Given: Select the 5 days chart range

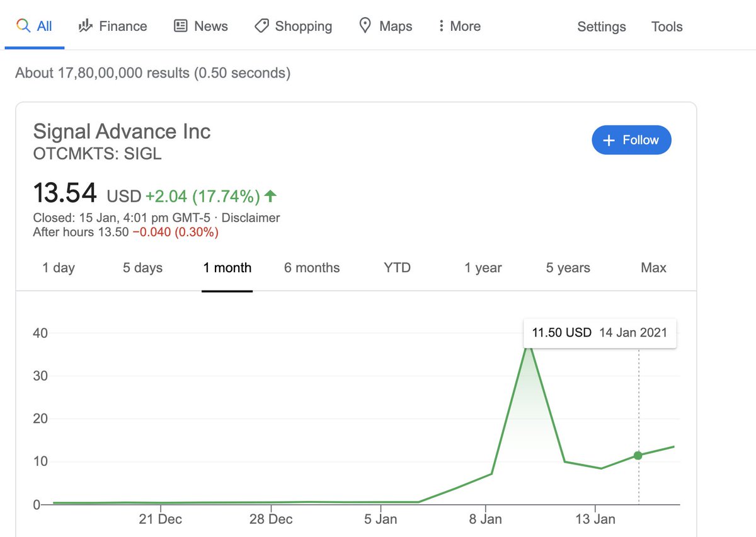Looking at the screenshot, I should 142,268.
